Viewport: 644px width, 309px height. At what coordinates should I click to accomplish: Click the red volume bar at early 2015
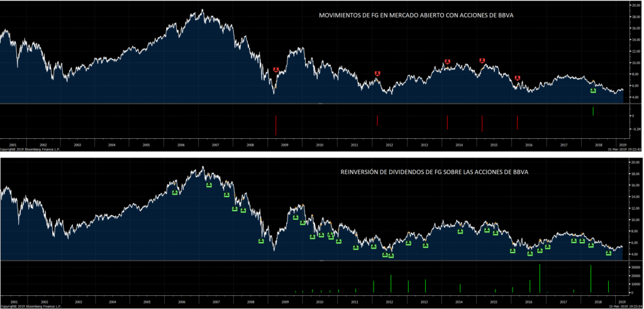click(482, 124)
